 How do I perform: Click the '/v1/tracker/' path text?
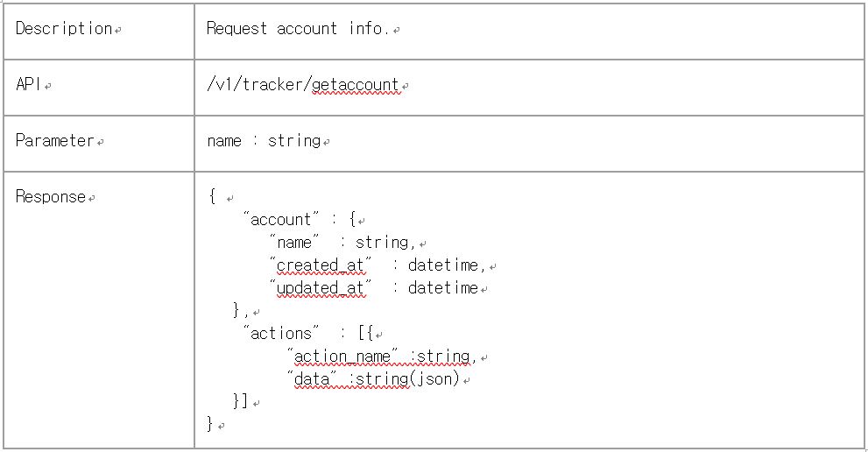point(258,85)
